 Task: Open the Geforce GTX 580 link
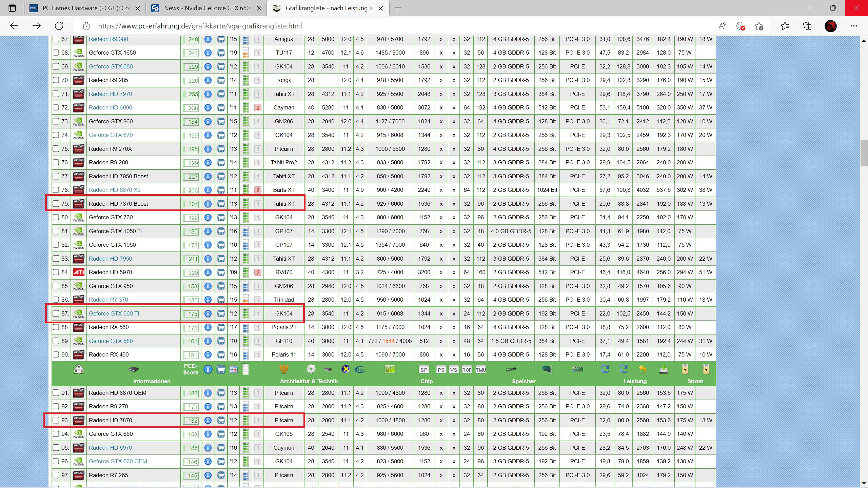pos(111,341)
